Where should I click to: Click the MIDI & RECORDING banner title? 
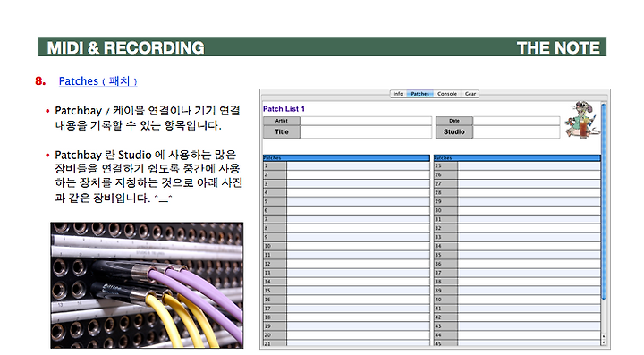(x=126, y=47)
